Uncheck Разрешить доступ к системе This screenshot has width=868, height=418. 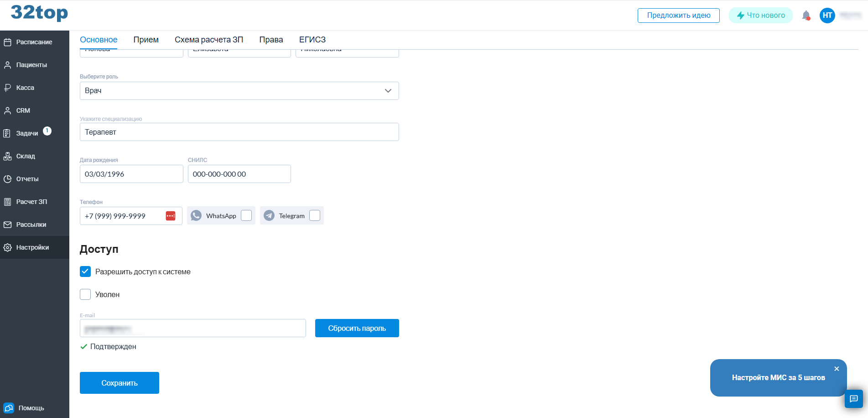pos(85,272)
